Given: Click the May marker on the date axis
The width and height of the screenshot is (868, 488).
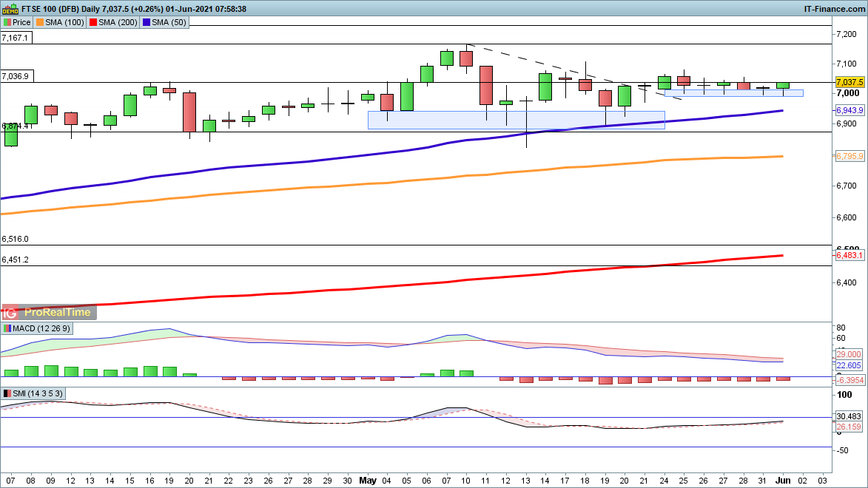Looking at the screenshot, I should pos(368,480).
